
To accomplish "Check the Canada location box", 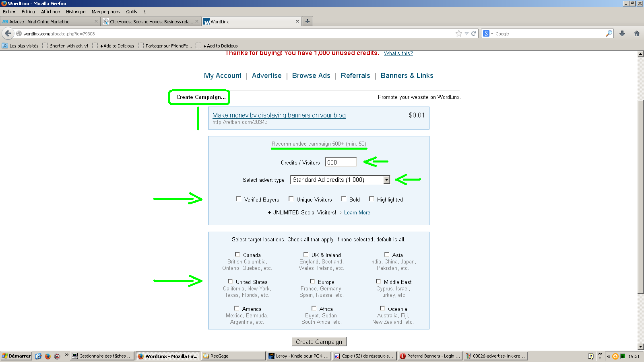I will (237, 254).
